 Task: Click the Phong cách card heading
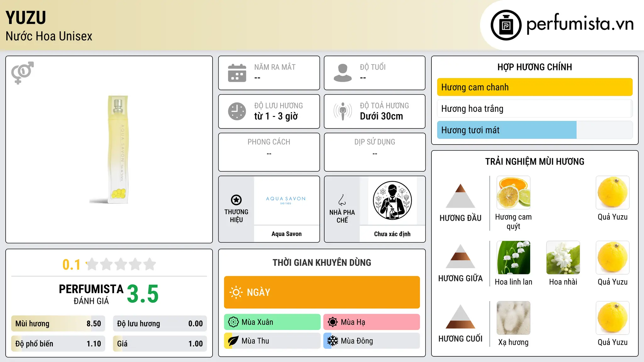click(x=269, y=142)
